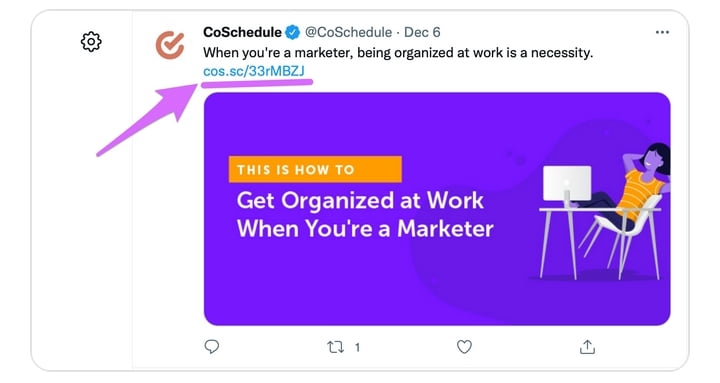Reply to the tweet with comment icon

(x=212, y=346)
